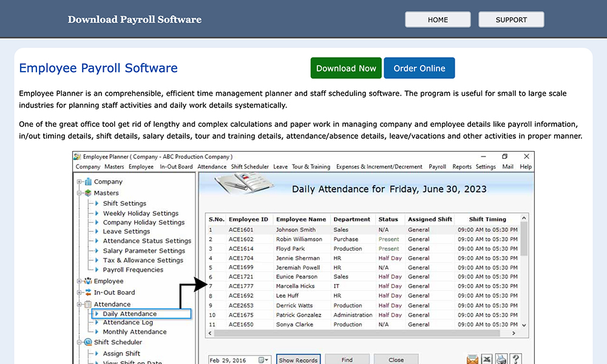The width and height of the screenshot is (607, 364).
Task: Expand the Company tree node
Action: tap(80, 181)
